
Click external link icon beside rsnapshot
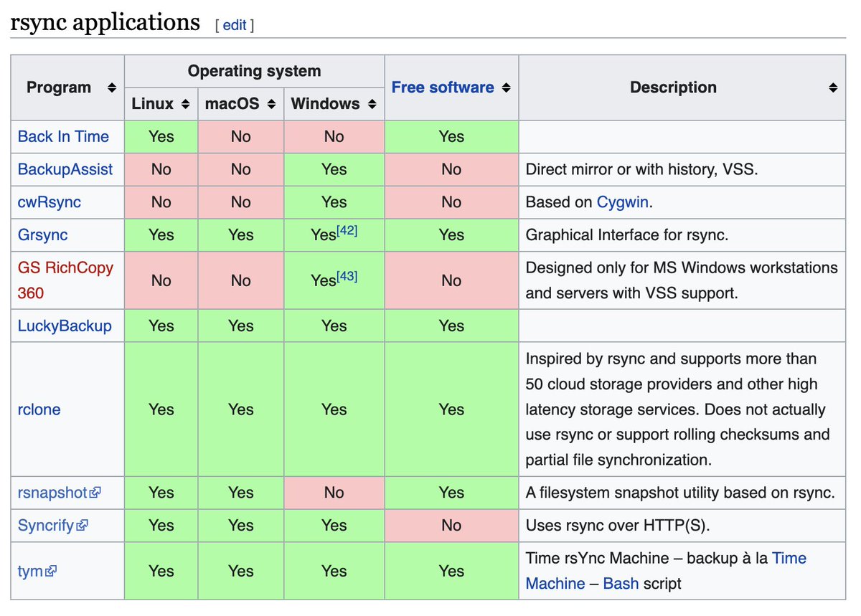tap(95, 493)
